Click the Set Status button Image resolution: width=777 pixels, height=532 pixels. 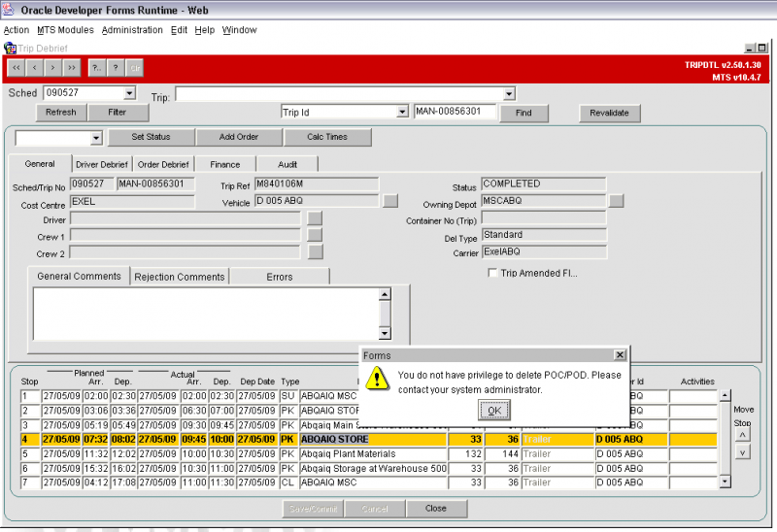tap(151, 137)
